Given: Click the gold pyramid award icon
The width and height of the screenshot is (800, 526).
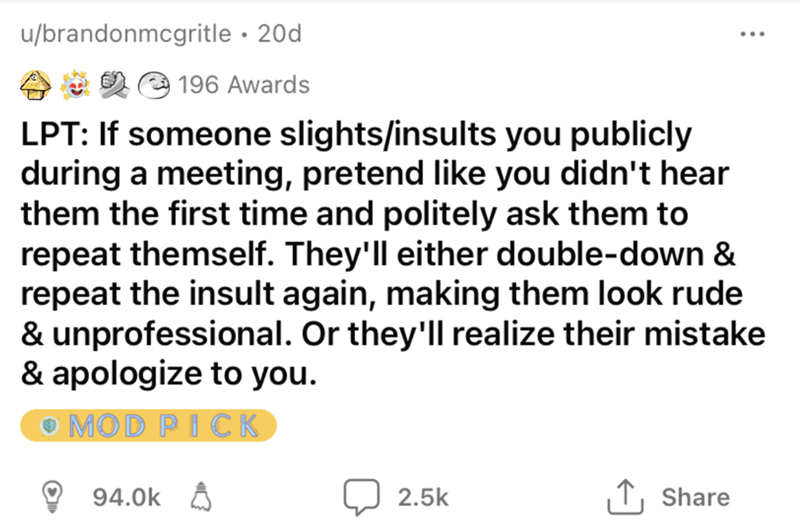Looking at the screenshot, I should pyautogui.click(x=38, y=84).
